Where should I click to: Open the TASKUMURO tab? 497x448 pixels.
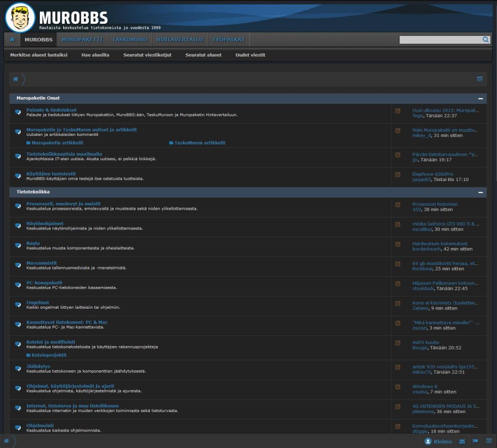click(x=130, y=40)
